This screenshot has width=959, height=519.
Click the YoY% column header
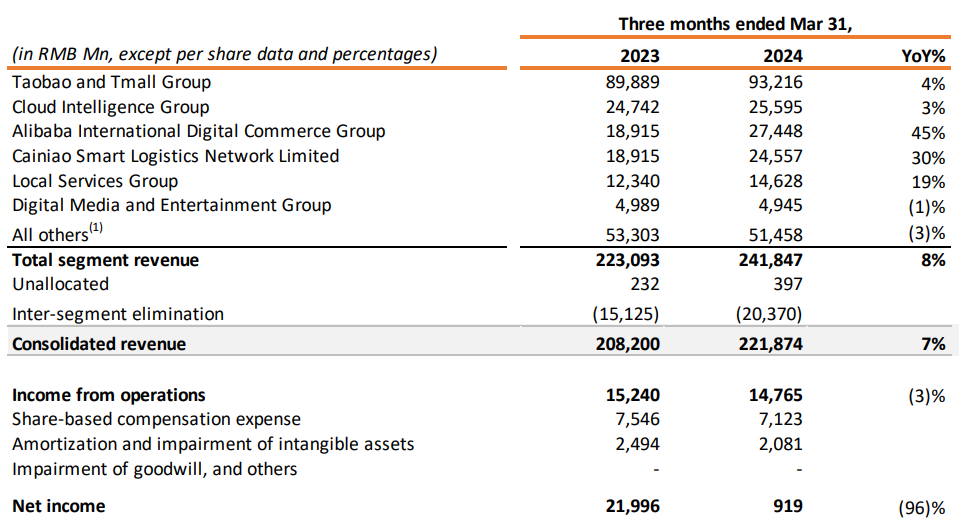[923, 56]
